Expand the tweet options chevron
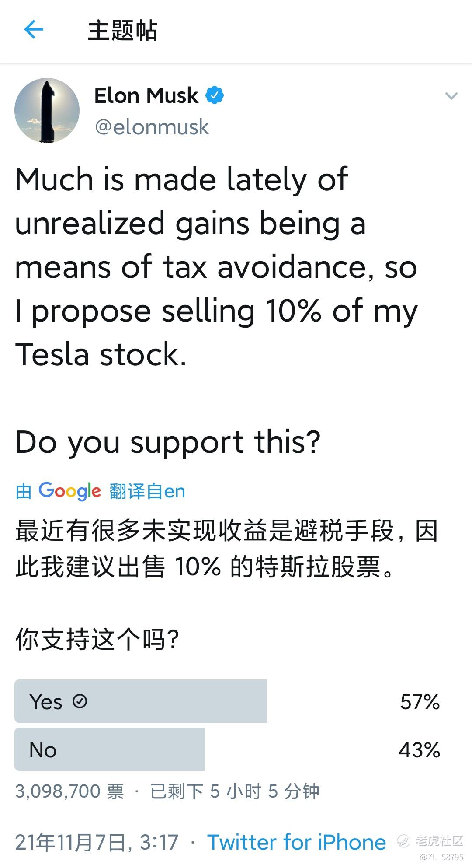This screenshot has width=472, height=868. (451, 96)
